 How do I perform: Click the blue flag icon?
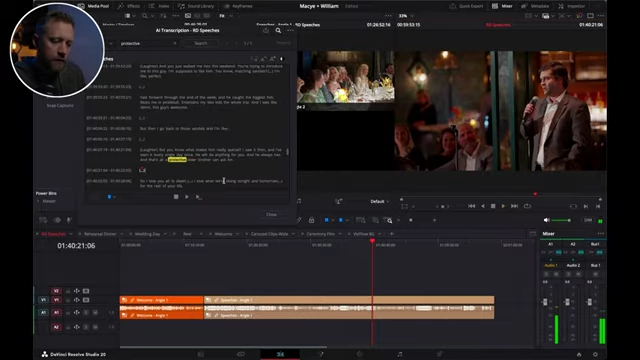tap(326, 220)
